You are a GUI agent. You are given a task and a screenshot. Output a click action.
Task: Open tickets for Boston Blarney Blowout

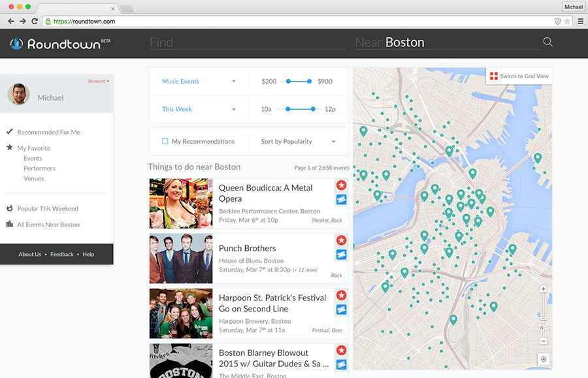click(x=341, y=364)
